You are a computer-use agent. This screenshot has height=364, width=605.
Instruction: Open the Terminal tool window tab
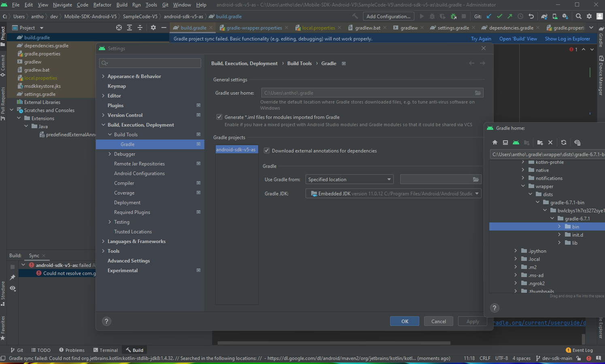click(x=106, y=350)
